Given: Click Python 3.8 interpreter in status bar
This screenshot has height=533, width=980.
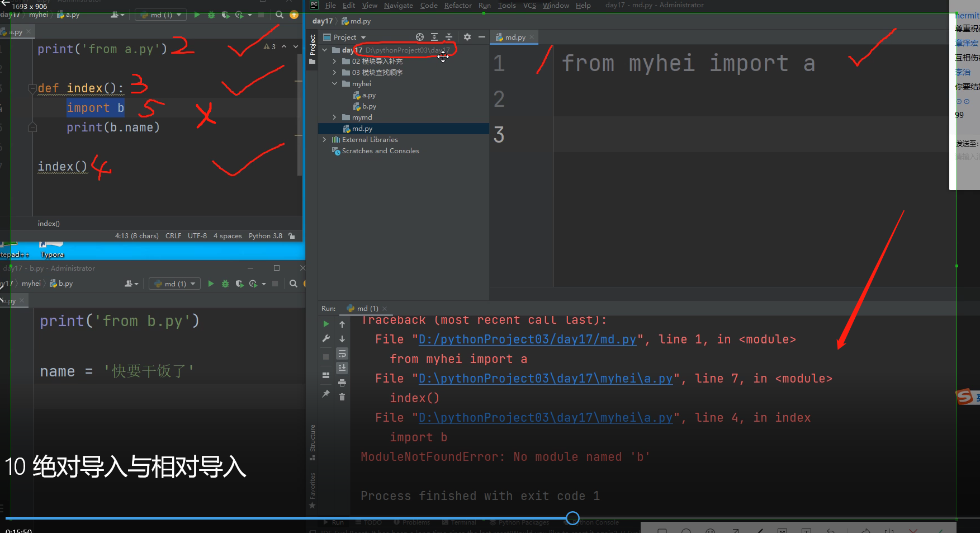Looking at the screenshot, I should coord(266,236).
